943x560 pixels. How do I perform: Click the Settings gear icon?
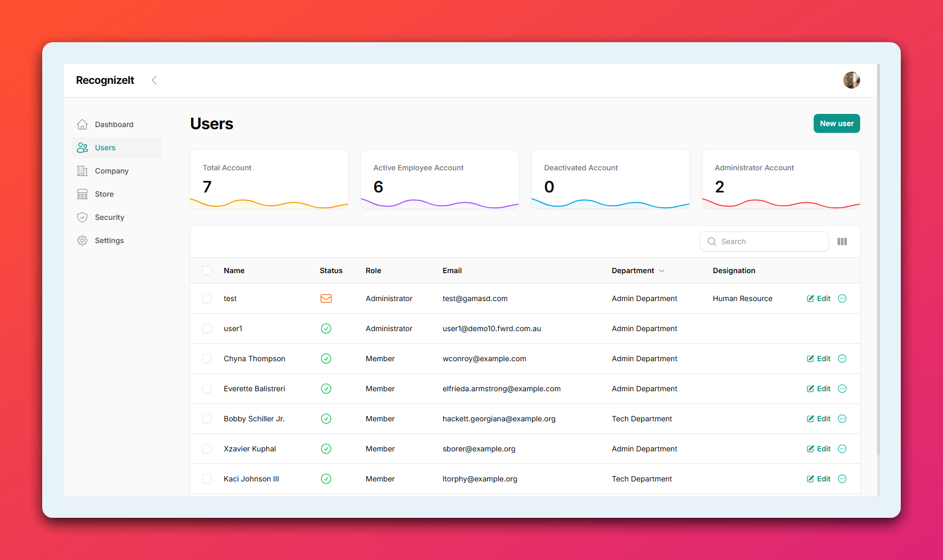click(82, 240)
